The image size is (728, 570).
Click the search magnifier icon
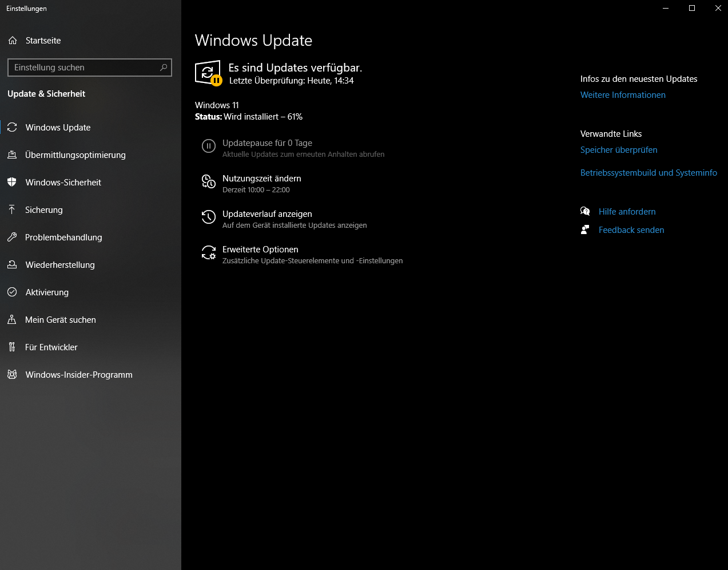tap(164, 68)
